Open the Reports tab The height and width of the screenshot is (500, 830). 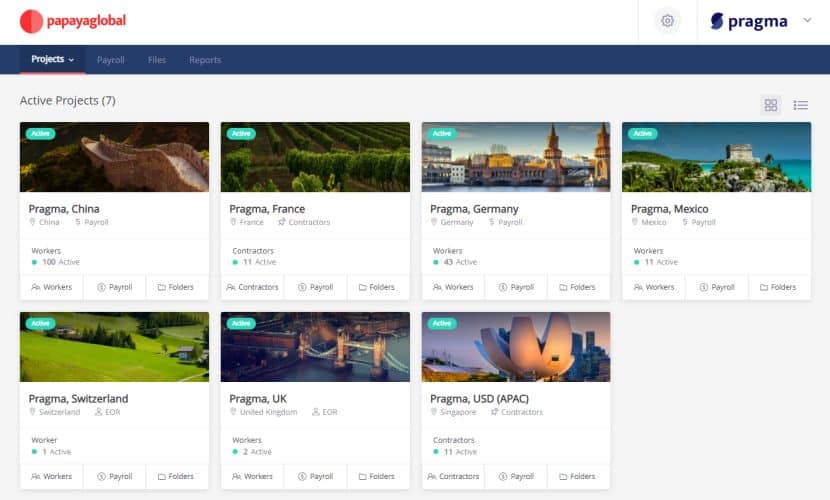point(205,60)
